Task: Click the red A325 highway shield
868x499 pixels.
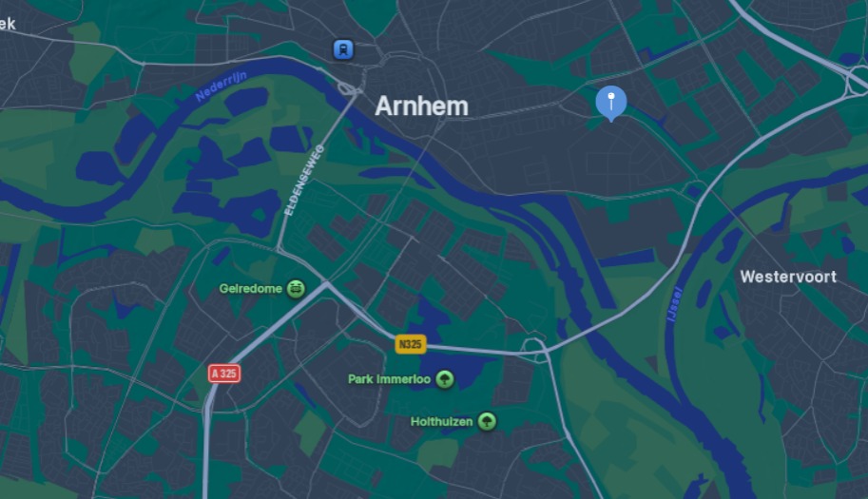Action: [224, 374]
